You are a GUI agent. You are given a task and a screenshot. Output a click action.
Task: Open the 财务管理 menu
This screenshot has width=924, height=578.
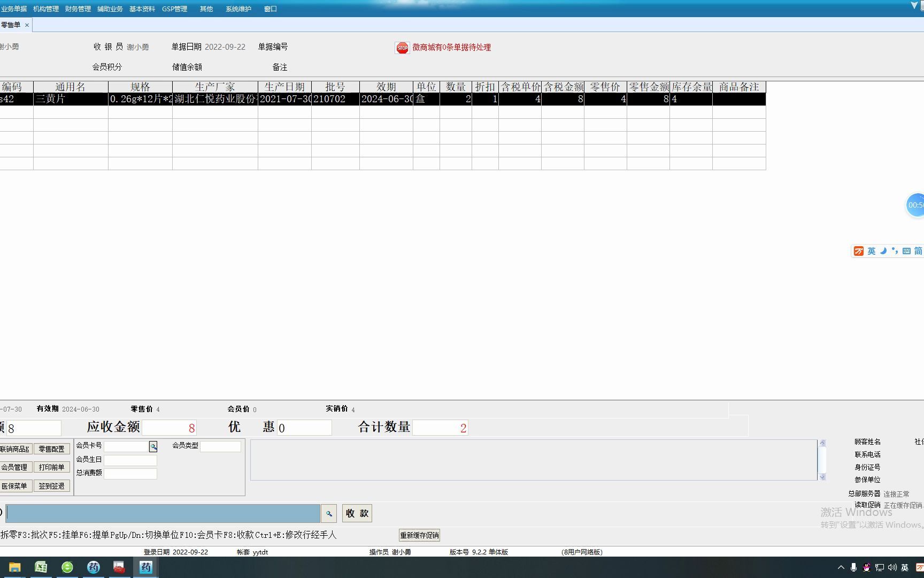point(78,9)
